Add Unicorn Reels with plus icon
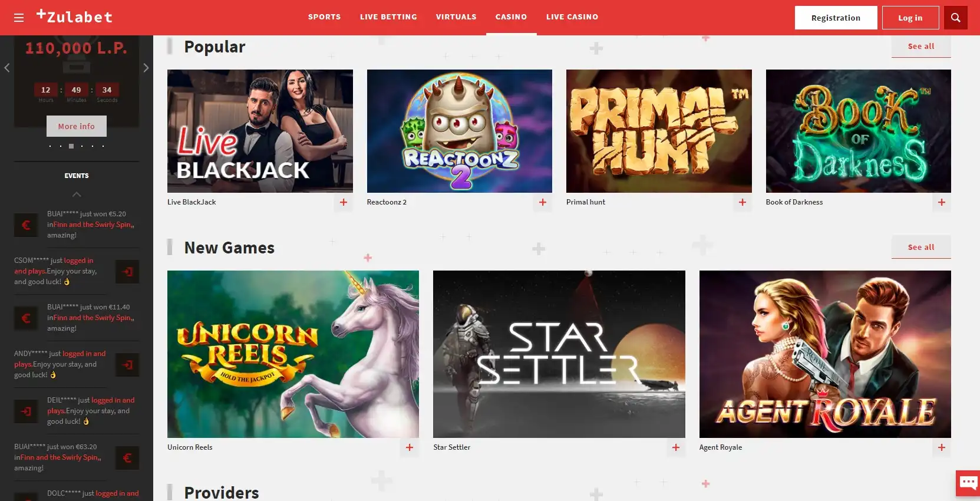The height and width of the screenshot is (501, 980). coord(410,447)
